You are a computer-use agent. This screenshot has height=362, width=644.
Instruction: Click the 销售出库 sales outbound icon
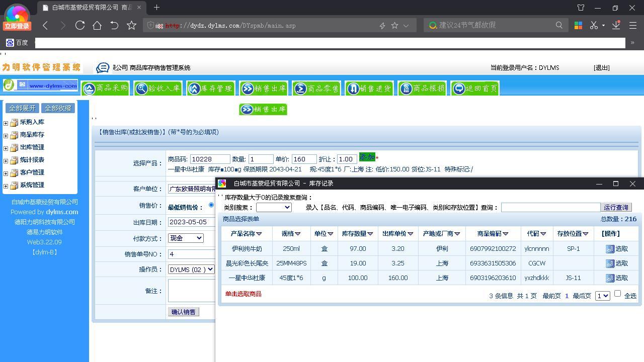click(263, 88)
